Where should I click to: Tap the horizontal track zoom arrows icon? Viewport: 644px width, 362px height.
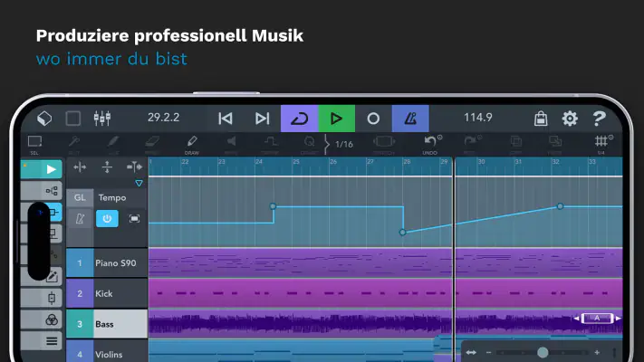tap(80, 167)
